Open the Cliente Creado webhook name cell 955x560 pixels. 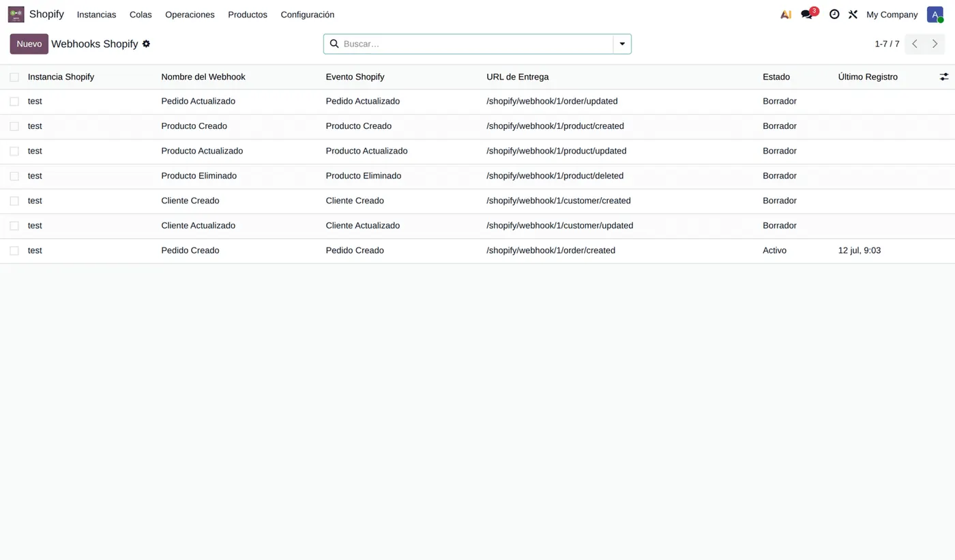point(190,201)
